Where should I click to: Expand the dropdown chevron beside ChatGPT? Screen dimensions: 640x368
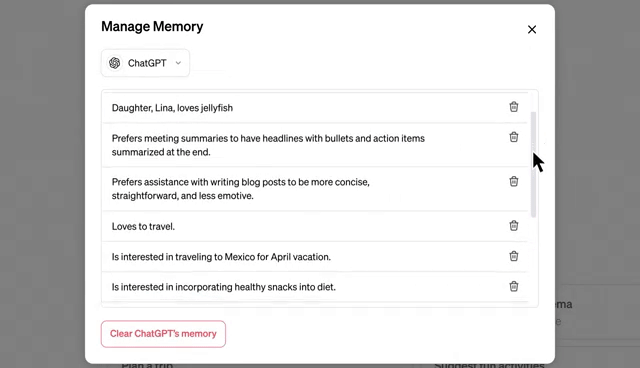tap(178, 63)
